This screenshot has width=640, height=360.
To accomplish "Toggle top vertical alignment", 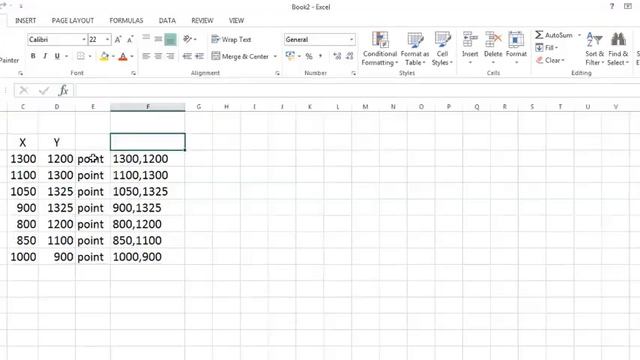I will pyautogui.click(x=146, y=39).
